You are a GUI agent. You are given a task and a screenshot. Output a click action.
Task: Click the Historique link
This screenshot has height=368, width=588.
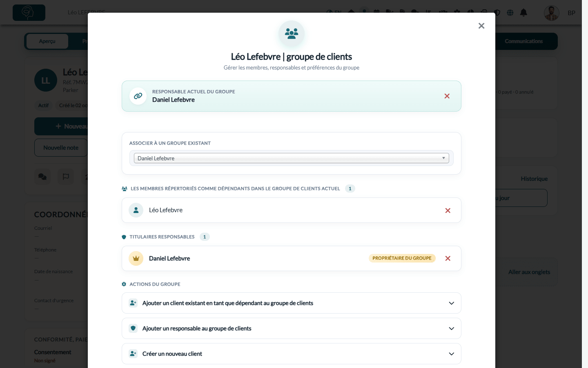pyautogui.click(x=534, y=179)
